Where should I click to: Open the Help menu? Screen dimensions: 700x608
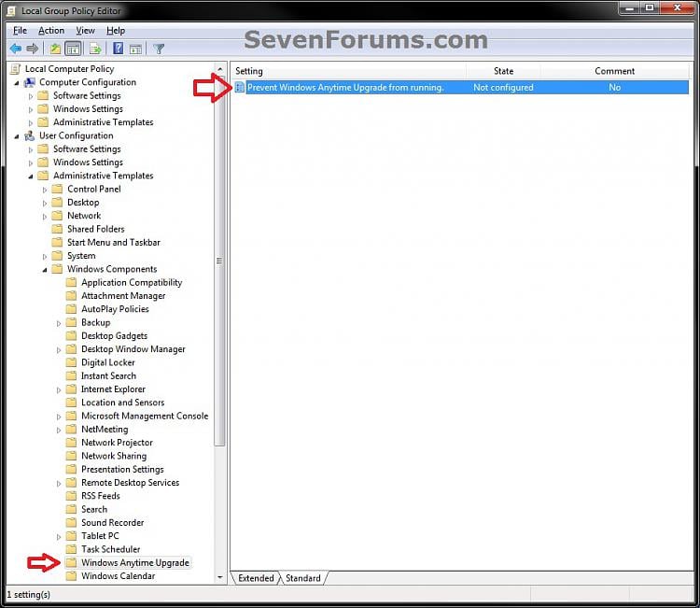click(x=116, y=31)
